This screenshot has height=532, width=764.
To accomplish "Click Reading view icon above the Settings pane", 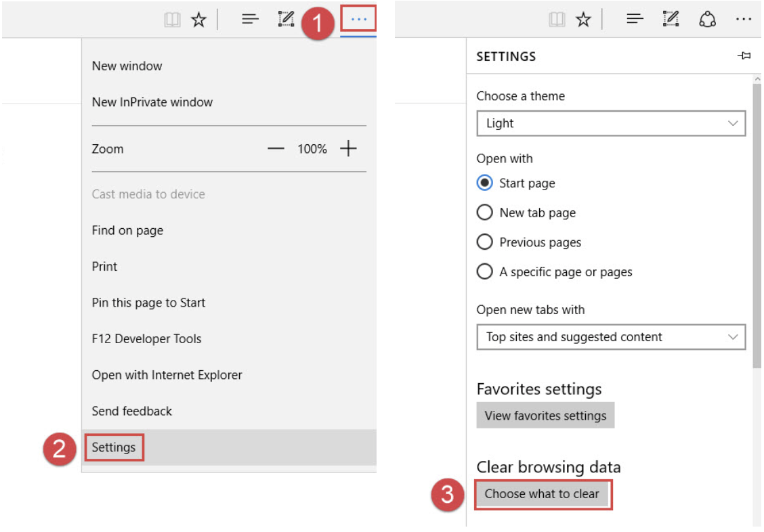I will click(x=557, y=20).
